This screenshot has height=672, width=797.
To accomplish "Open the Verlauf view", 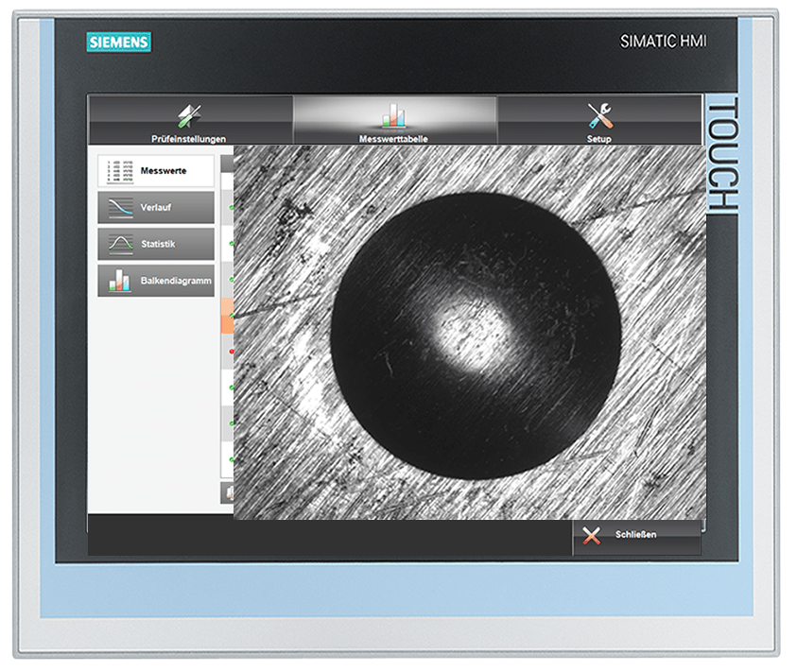I will coord(156,207).
